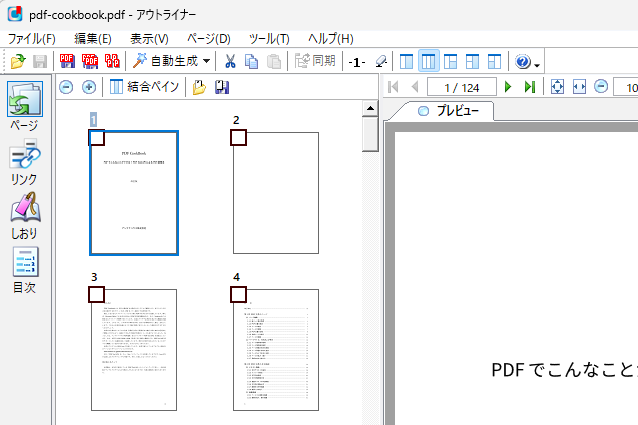
Task: Tick the checkbox on page 2 thumbnail
Action: pos(239,137)
